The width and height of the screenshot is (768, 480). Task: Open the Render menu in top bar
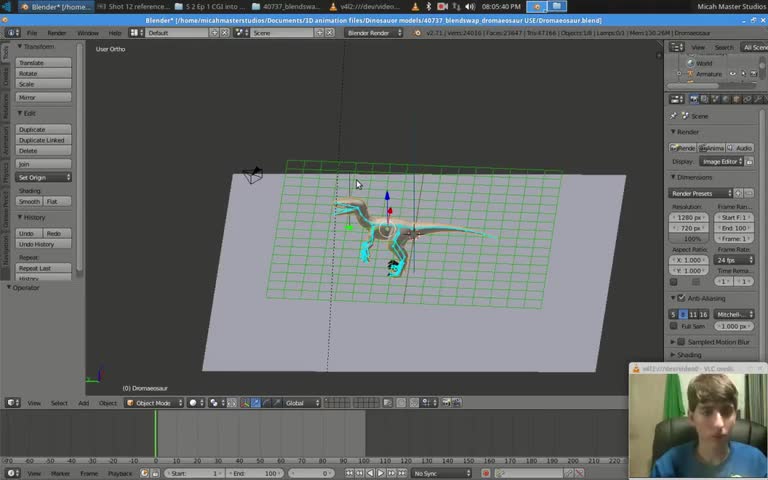tap(56, 33)
